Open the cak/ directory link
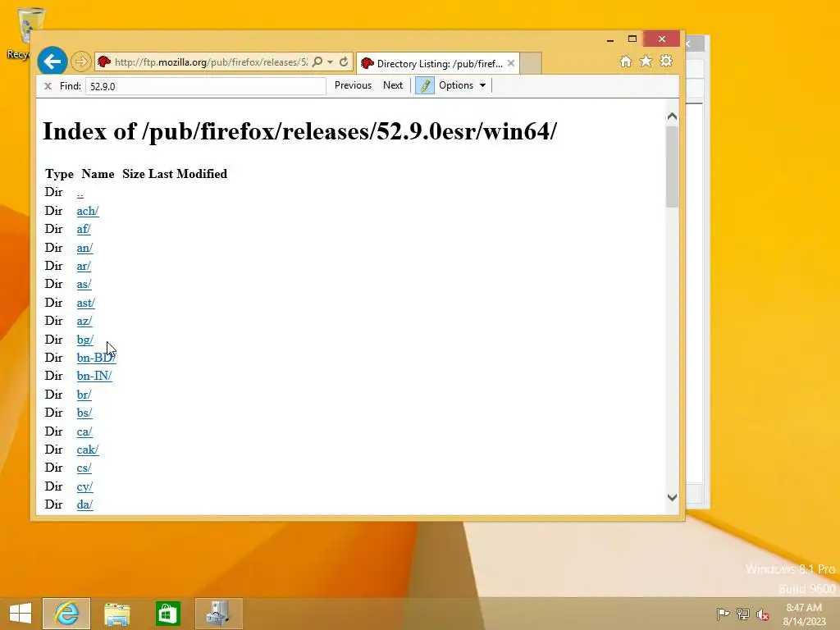This screenshot has height=630, width=840. (x=88, y=450)
